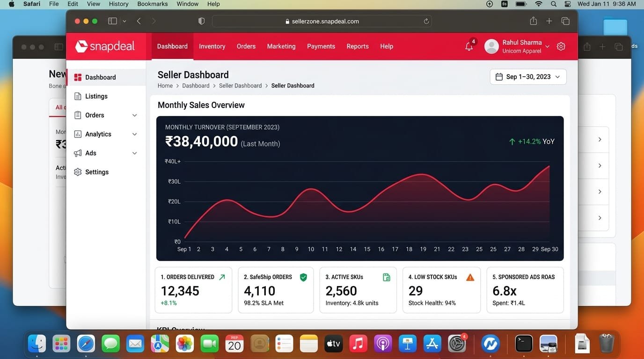Open Spotlight search in the menu bar
The width and height of the screenshot is (644, 359).
[x=554, y=4]
